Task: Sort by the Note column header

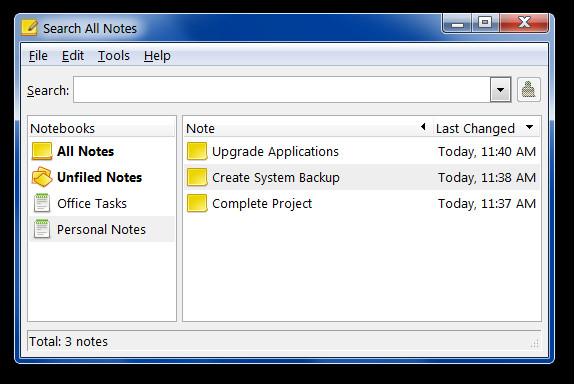Action: [308, 128]
